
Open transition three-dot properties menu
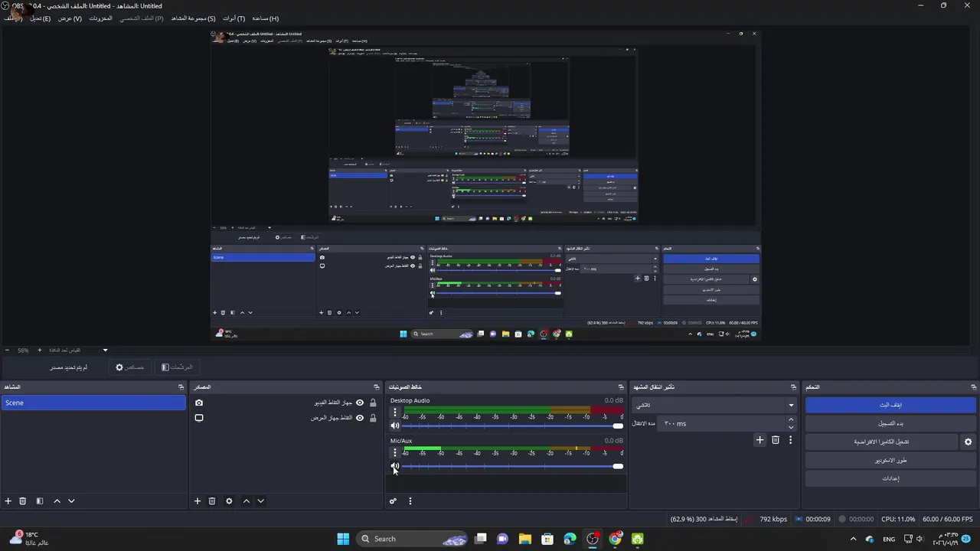point(791,440)
